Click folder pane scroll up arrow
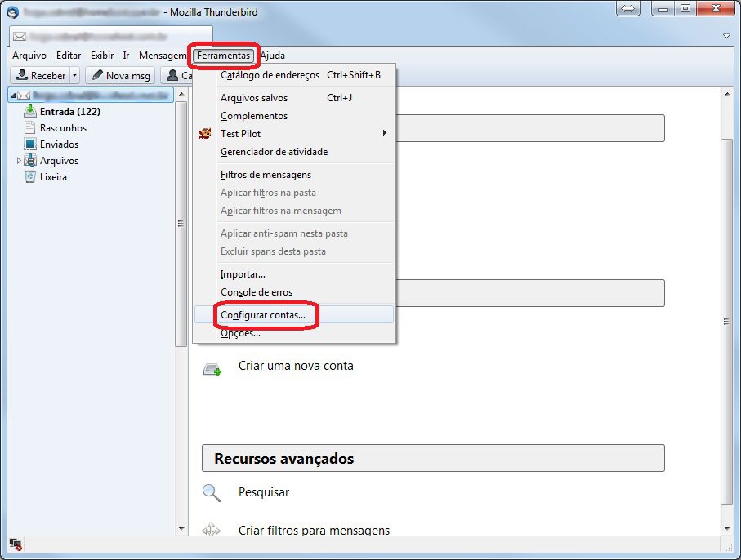The height and width of the screenshot is (560, 741). click(181, 95)
